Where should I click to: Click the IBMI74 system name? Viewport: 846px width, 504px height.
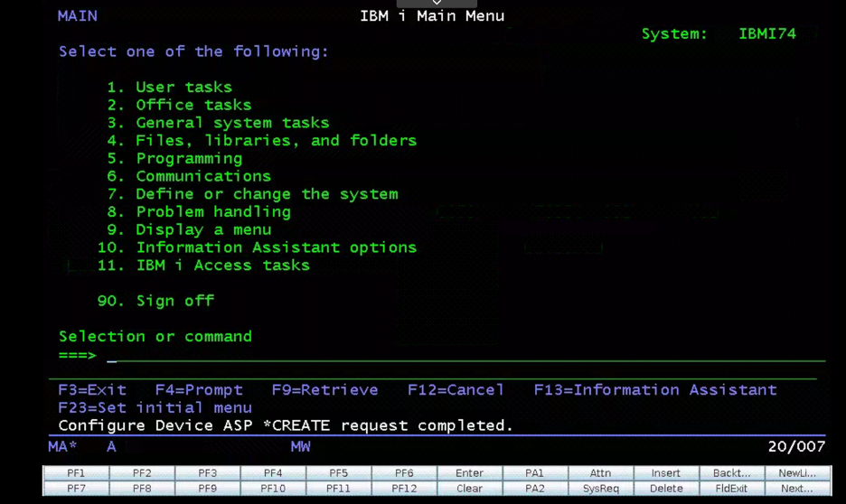tap(767, 34)
